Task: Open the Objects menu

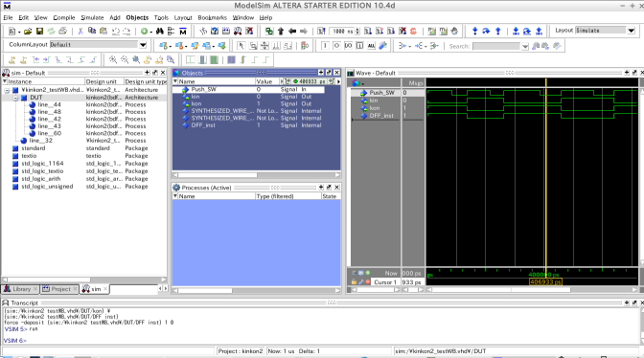Action: [137, 17]
